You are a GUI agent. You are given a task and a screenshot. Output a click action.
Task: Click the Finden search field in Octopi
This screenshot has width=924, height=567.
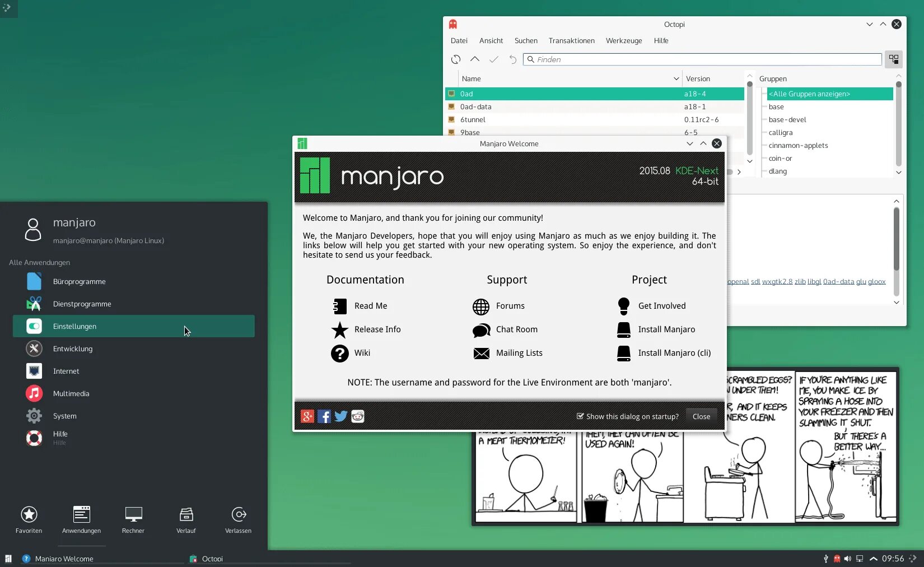click(x=702, y=59)
